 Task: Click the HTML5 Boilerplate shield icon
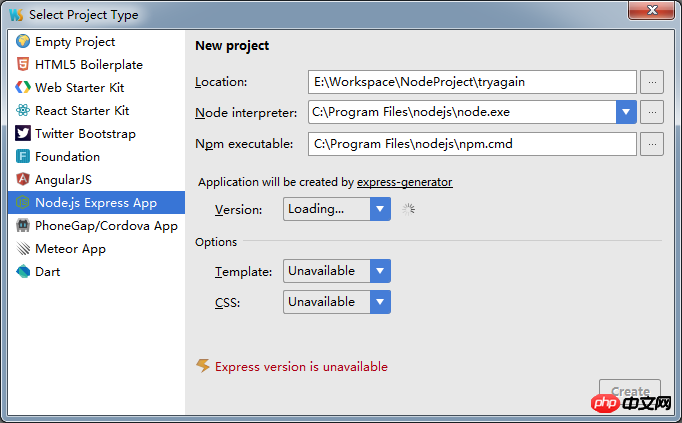23,65
